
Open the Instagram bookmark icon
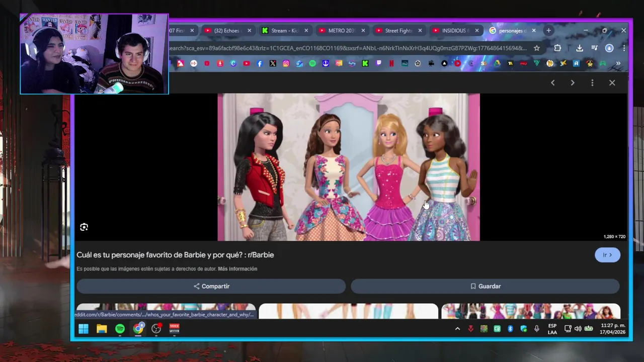point(286,63)
